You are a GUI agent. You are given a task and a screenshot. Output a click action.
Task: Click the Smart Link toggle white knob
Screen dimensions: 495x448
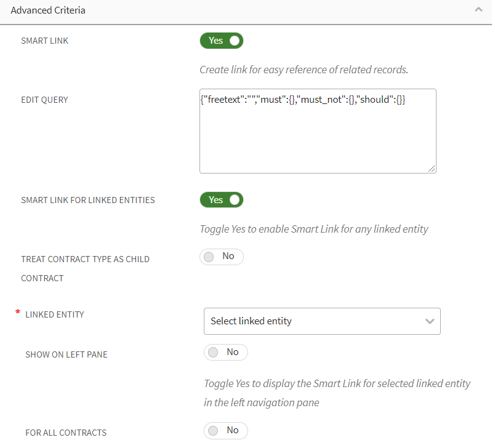tap(234, 41)
